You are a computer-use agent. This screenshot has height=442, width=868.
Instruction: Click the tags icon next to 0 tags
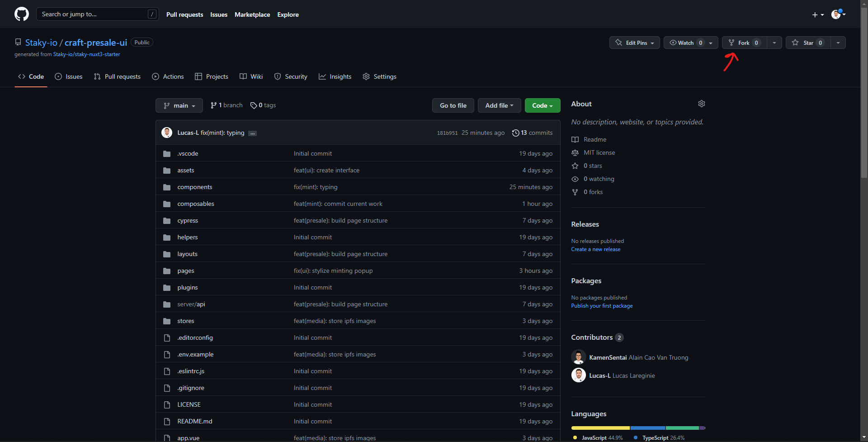(254, 105)
